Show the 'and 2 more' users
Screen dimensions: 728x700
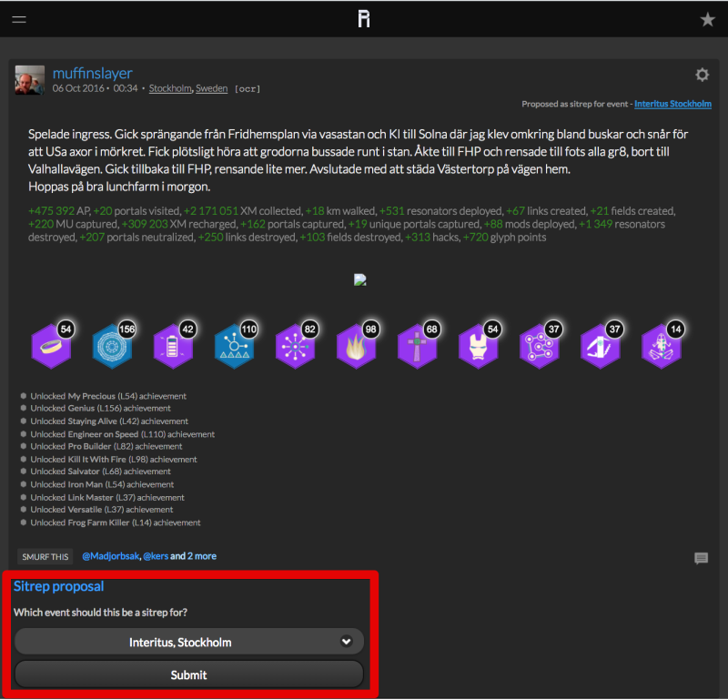click(193, 556)
